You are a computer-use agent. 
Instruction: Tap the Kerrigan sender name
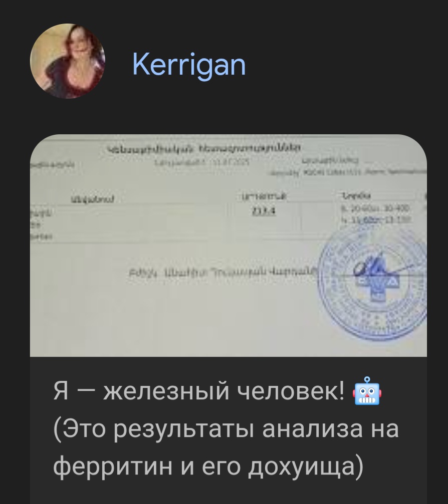[189, 65]
